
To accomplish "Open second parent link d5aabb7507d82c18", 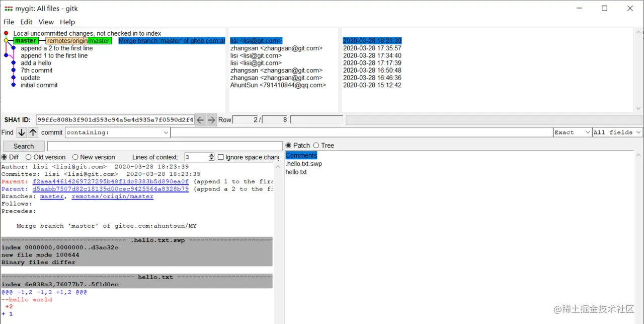I will click(x=111, y=189).
